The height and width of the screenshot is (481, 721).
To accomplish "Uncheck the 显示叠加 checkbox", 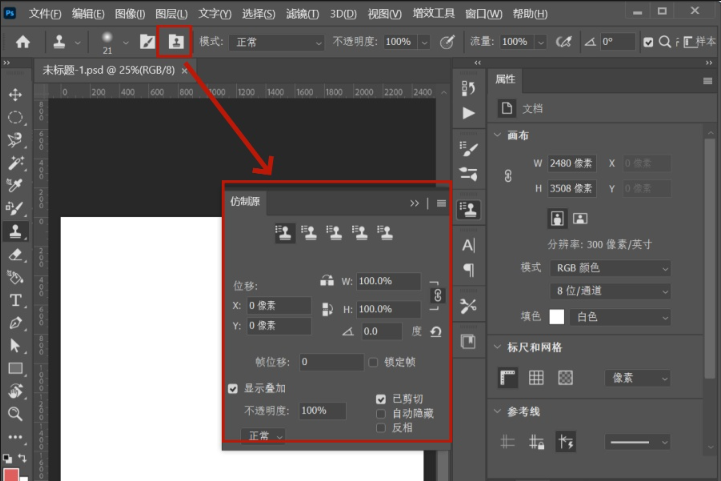I will 233,389.
